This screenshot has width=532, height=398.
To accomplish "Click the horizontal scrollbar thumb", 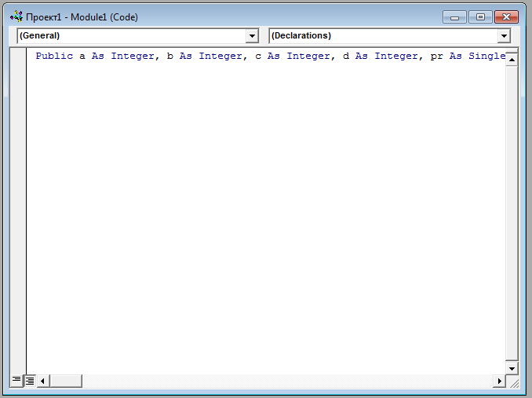I will pyautogui.click(x=66, y=381).
